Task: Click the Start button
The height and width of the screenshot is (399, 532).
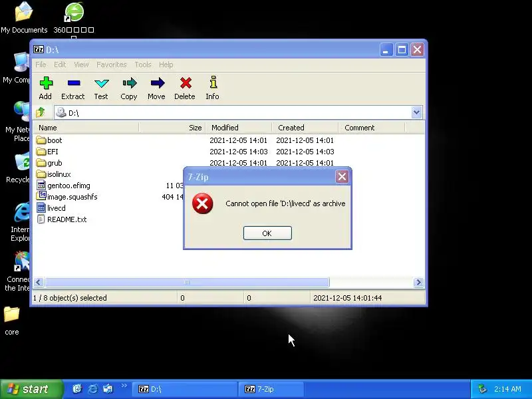Action: [x=31, y=389]
